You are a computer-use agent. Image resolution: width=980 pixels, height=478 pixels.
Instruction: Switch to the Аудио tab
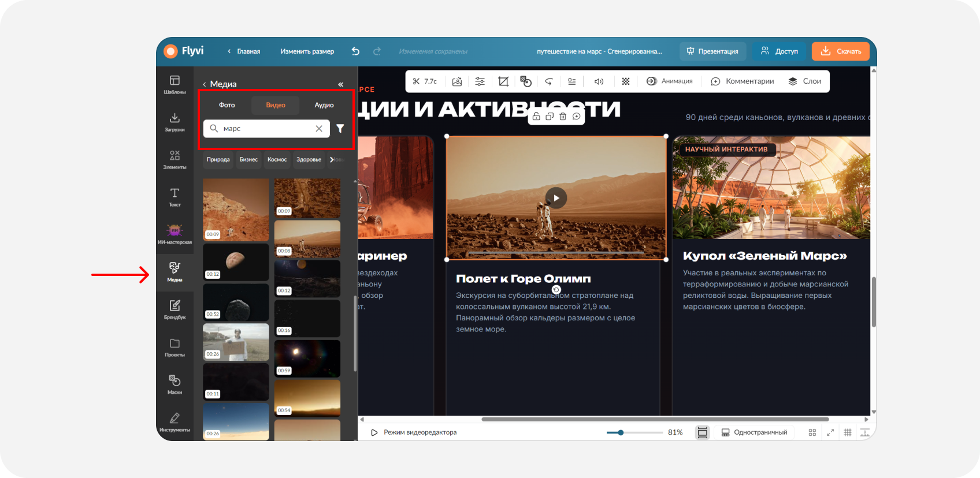[x=324, y=105]
